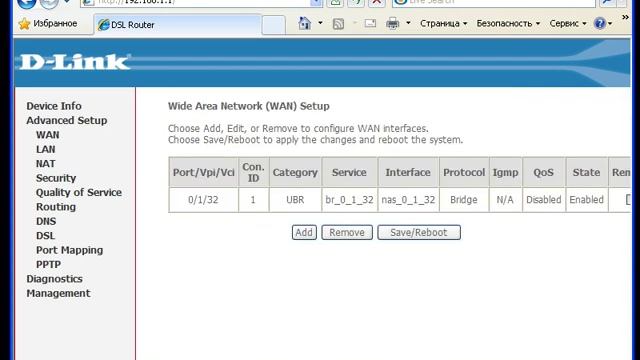Click the Print icon
Screen dimensions: 640x360
(x=393, y=24)
